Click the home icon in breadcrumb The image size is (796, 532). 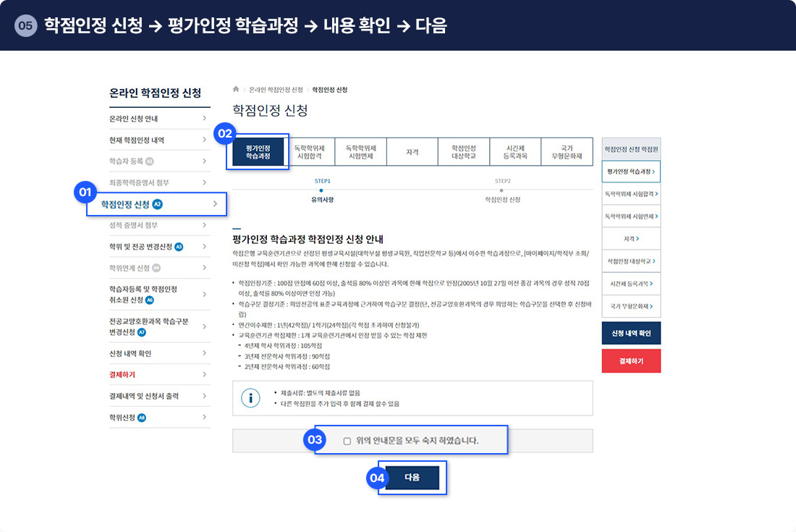(236, 90)
